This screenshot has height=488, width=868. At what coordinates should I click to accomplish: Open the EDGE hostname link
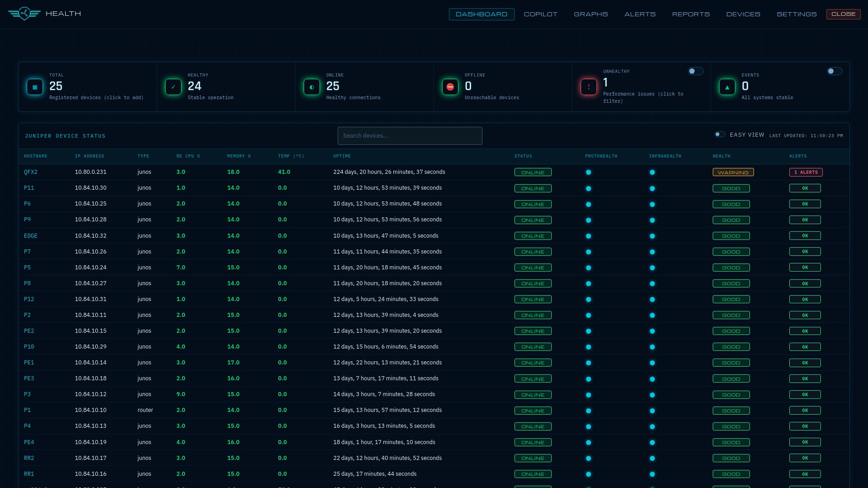point(31,236)
